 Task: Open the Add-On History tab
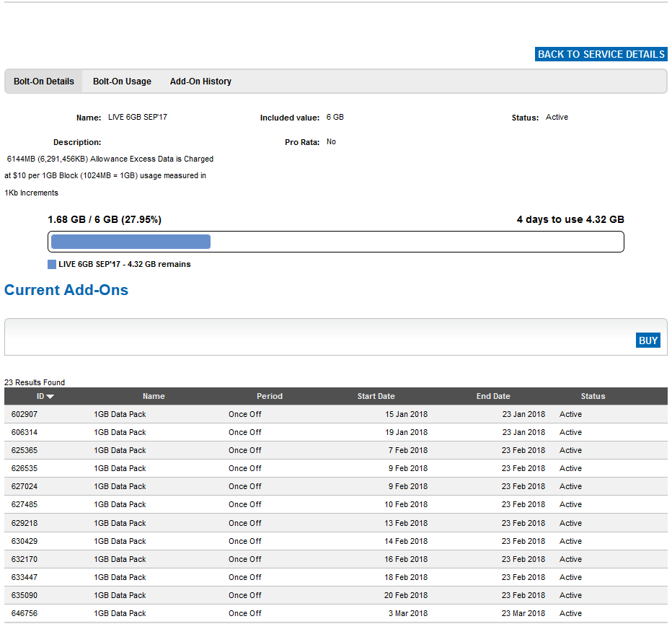click(x=200, y=82)
